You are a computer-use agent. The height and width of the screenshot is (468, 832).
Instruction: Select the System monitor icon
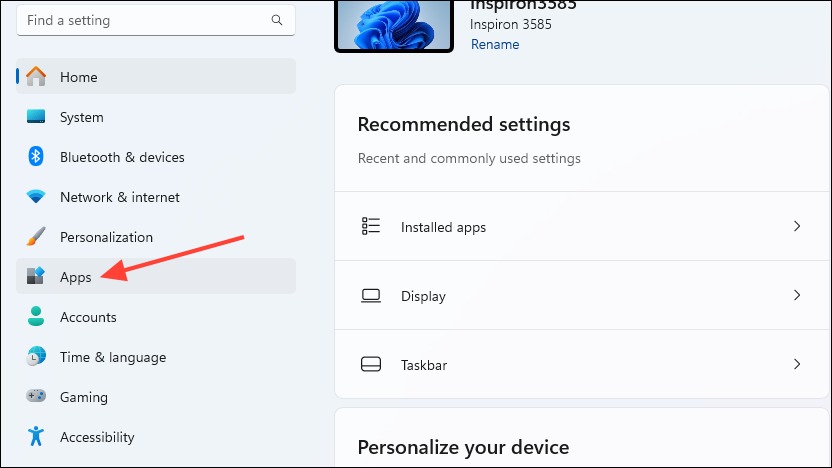tap(36, 116)
